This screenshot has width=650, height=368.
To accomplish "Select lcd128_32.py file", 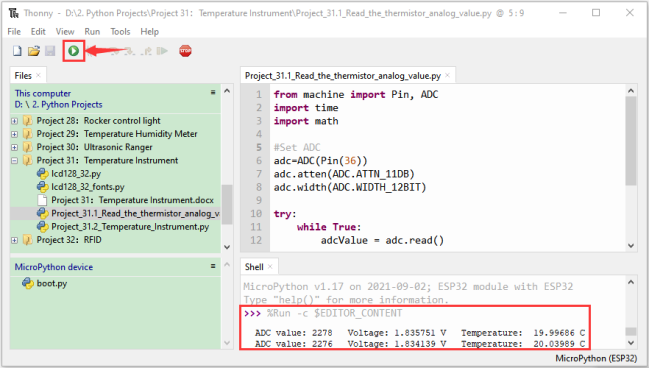I will point(76,174).
